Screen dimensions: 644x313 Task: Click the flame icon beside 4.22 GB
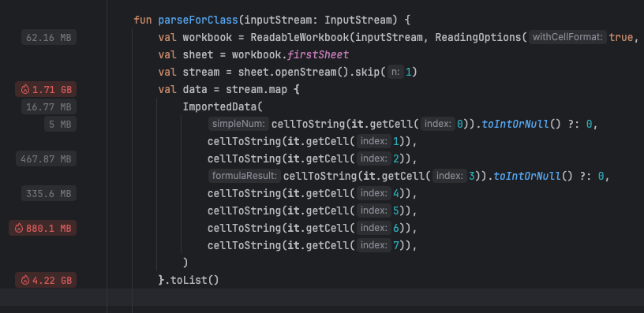point(25,280)
